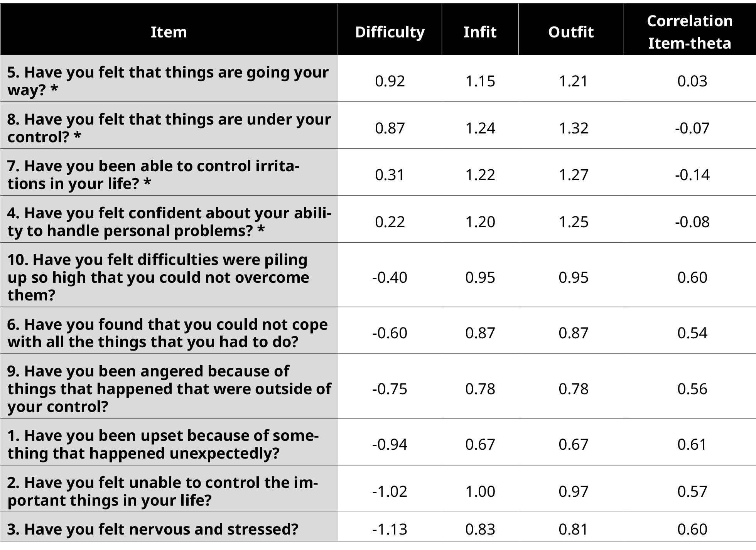This screenshot has height=550, width=756.
Task: Select item 5 things going your way
Action: coord(378,79)
